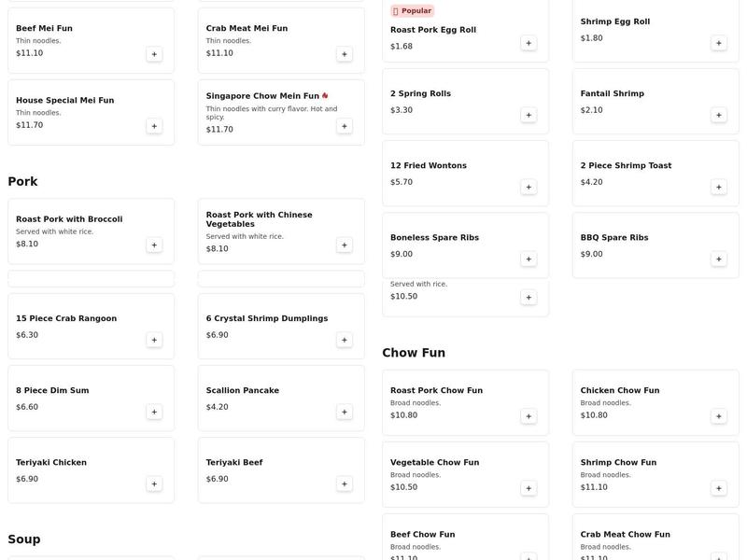Screen dimensions: 747x560
Task: Add Roast Pork Egg Roll to the order
Action: [529, 42]
